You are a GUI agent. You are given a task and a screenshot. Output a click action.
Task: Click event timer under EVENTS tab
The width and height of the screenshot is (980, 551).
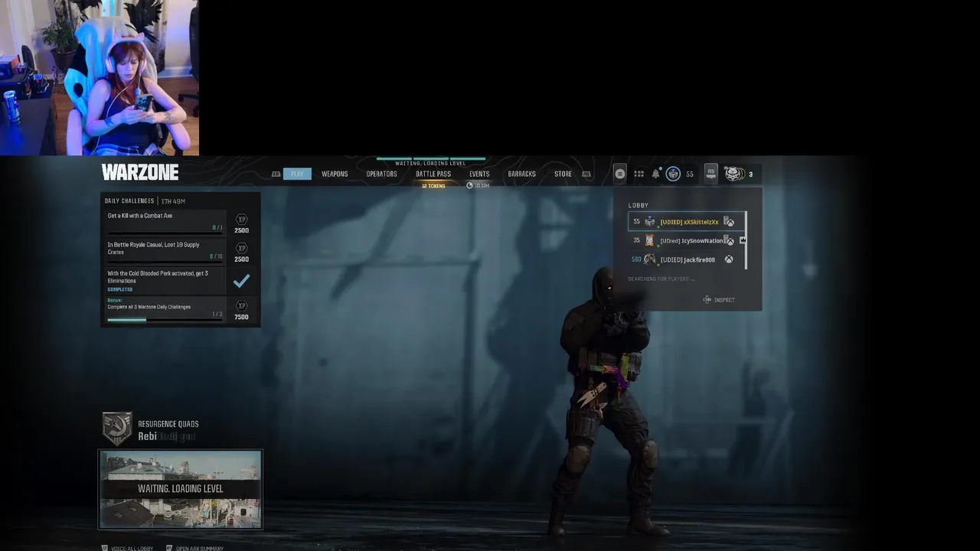coord(478,186)
